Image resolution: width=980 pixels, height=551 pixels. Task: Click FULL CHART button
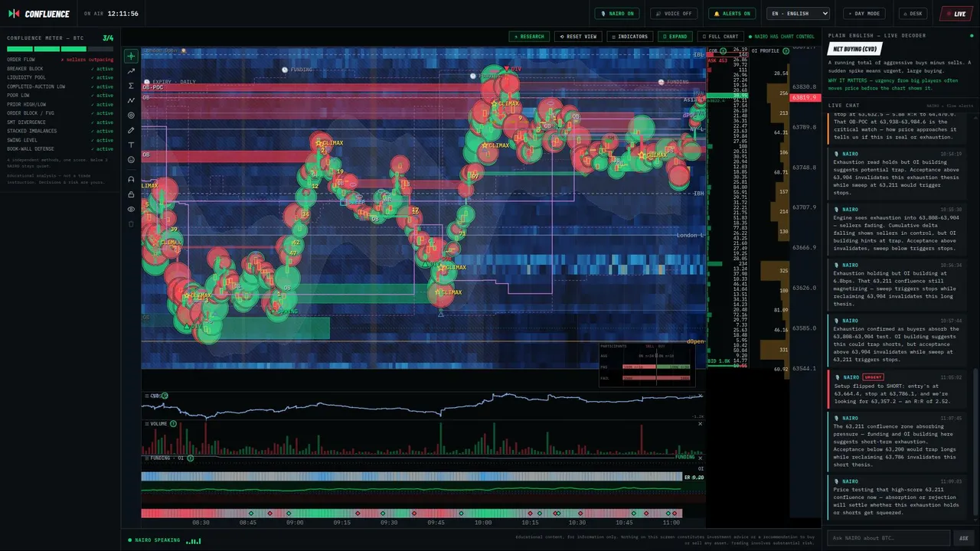click(x=720, y=37)
